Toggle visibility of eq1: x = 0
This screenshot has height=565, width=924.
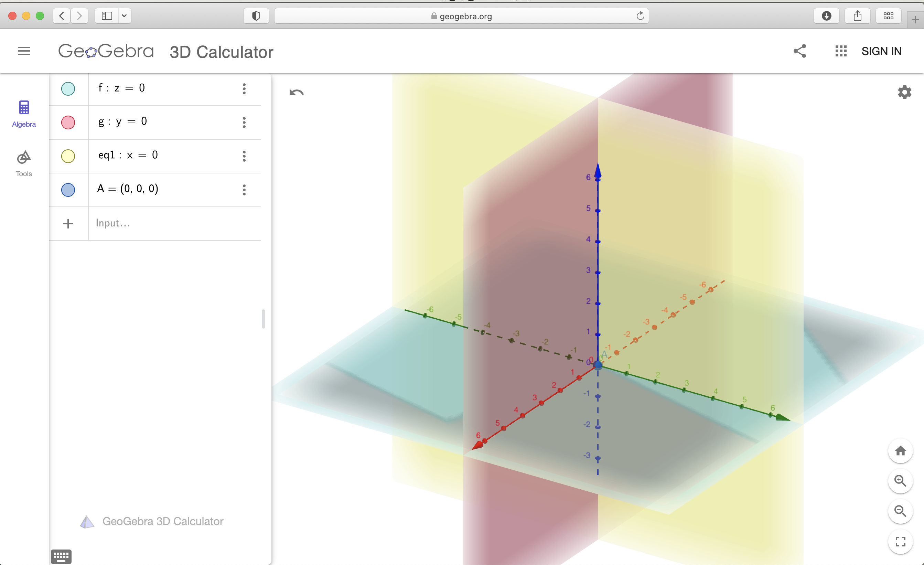(68, 156)
